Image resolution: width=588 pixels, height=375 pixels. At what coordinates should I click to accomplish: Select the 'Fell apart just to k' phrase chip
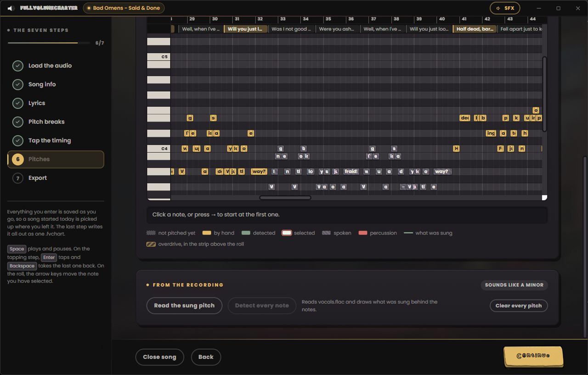(520, 29)
